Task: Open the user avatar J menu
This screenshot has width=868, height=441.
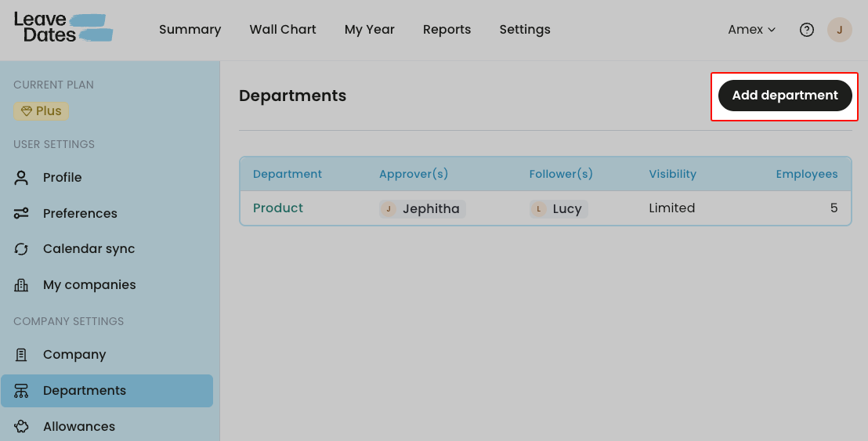Action: (x=839, y=30)
